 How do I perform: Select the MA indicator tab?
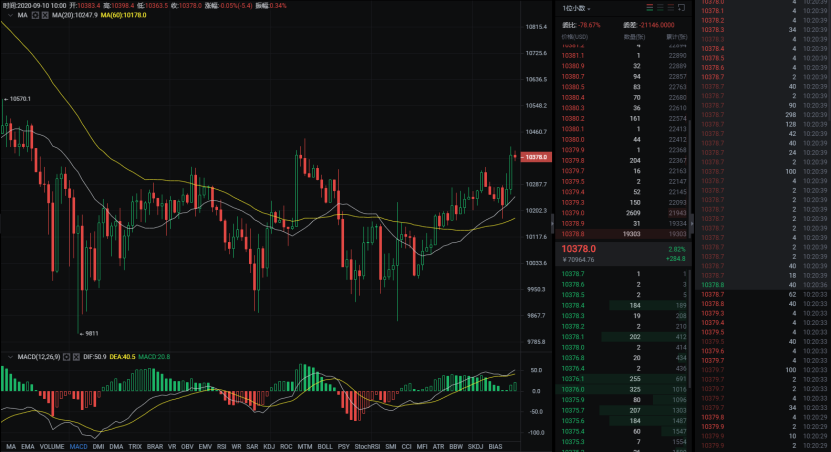11,447
